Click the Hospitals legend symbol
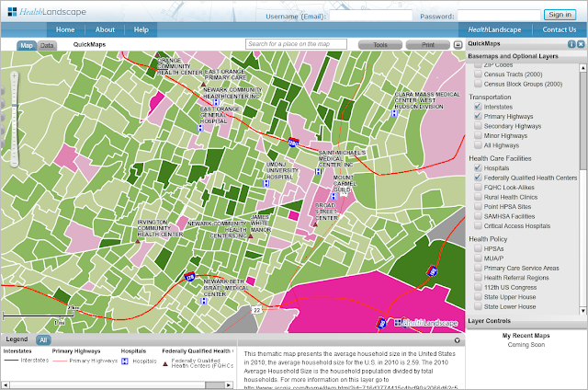This screenshot has height=390, width=588. coord(125,361)
